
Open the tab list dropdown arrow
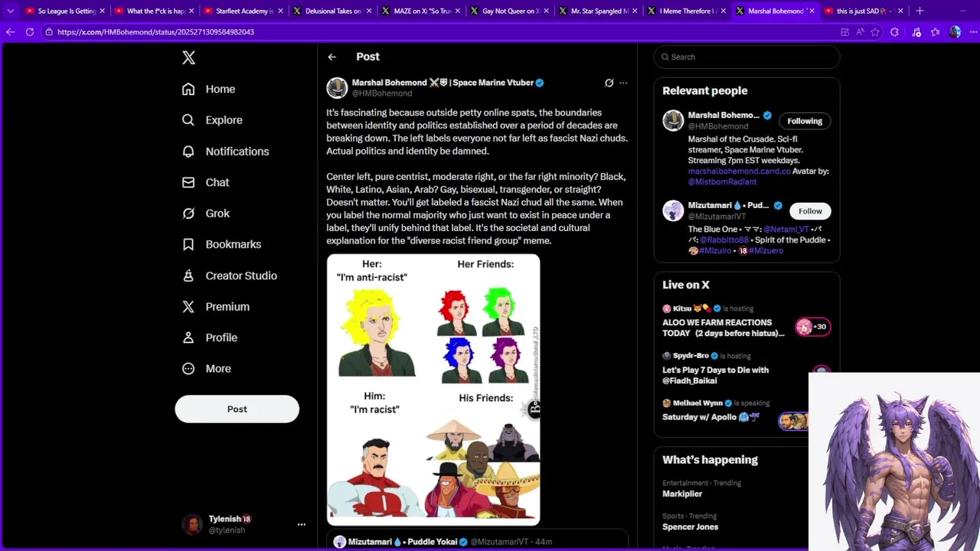(x=10, y=11)
